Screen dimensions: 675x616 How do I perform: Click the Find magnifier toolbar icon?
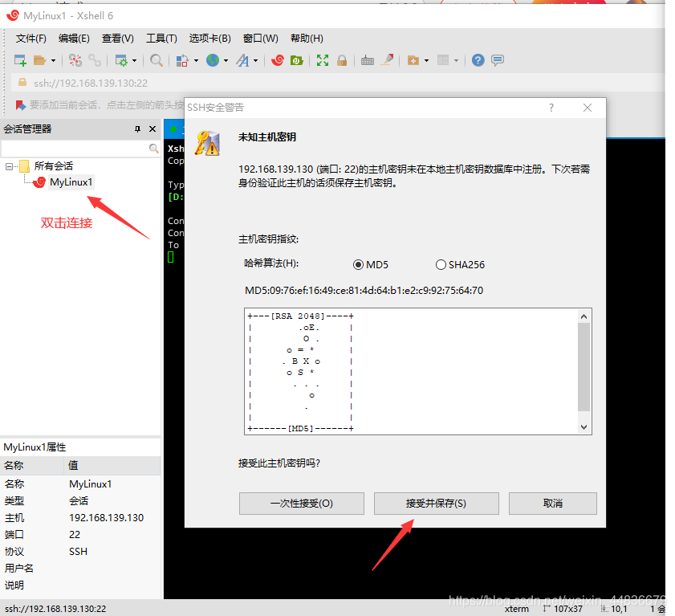coord(157,60)
